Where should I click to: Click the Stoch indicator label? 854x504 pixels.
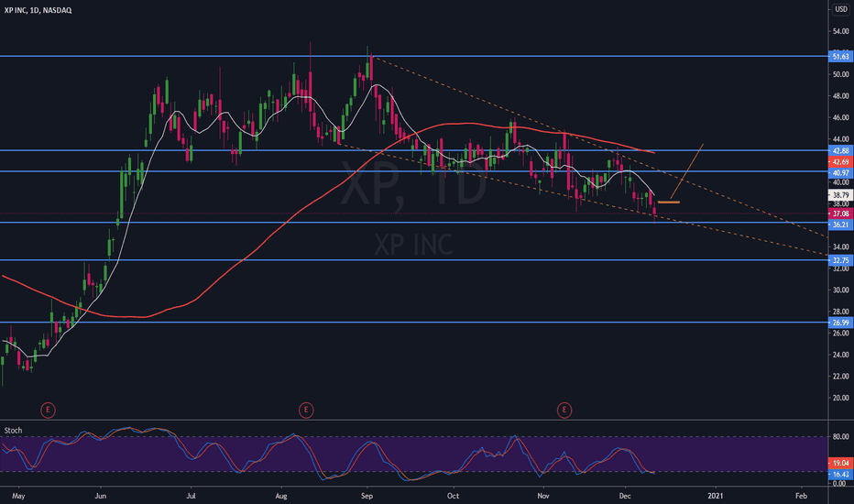click(x=13, y=431)
